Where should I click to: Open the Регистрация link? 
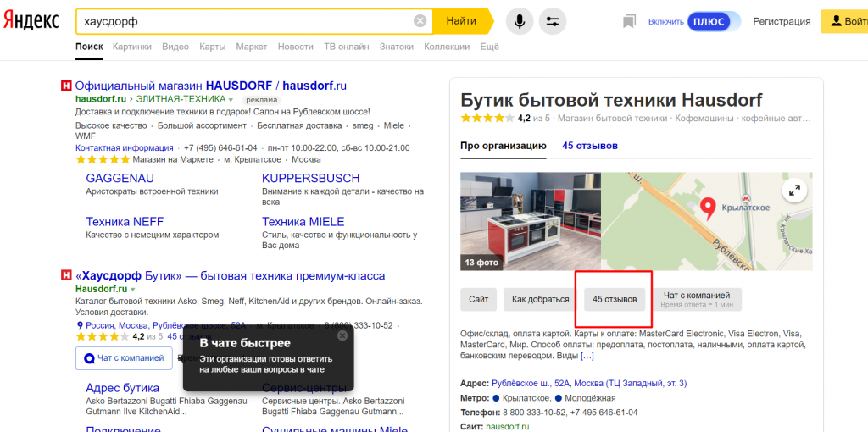coord(782,21)
